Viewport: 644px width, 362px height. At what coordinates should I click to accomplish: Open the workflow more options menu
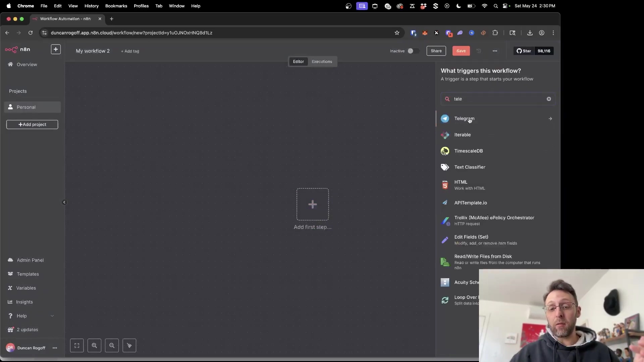[495, 51]
